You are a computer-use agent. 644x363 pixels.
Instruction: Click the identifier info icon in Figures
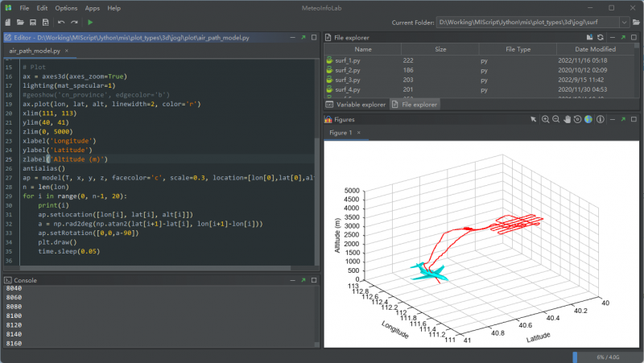[x=600, y=119]
